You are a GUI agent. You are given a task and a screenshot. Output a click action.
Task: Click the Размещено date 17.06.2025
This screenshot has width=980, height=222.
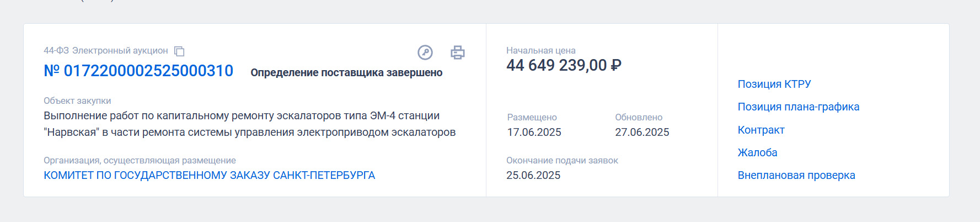pos(534,132)
